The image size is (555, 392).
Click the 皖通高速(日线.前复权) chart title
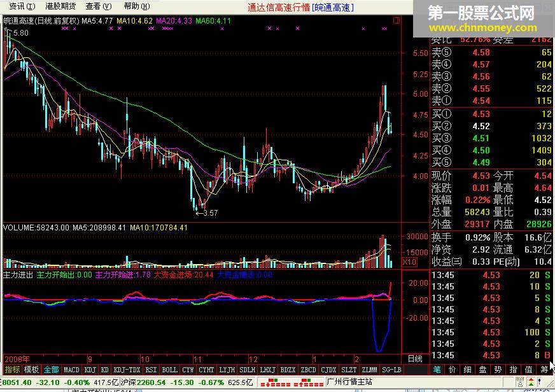point(41,21)
